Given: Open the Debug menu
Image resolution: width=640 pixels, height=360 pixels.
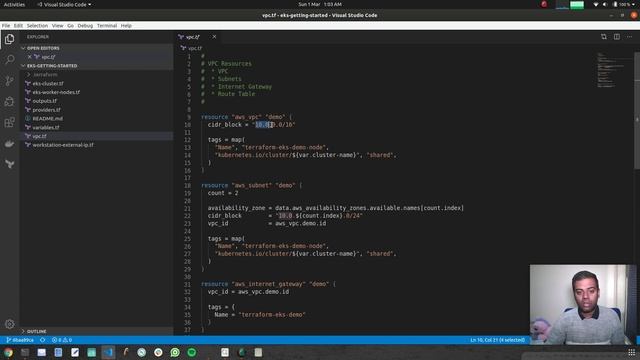Looking at the screenshot, I should [85, 26].
